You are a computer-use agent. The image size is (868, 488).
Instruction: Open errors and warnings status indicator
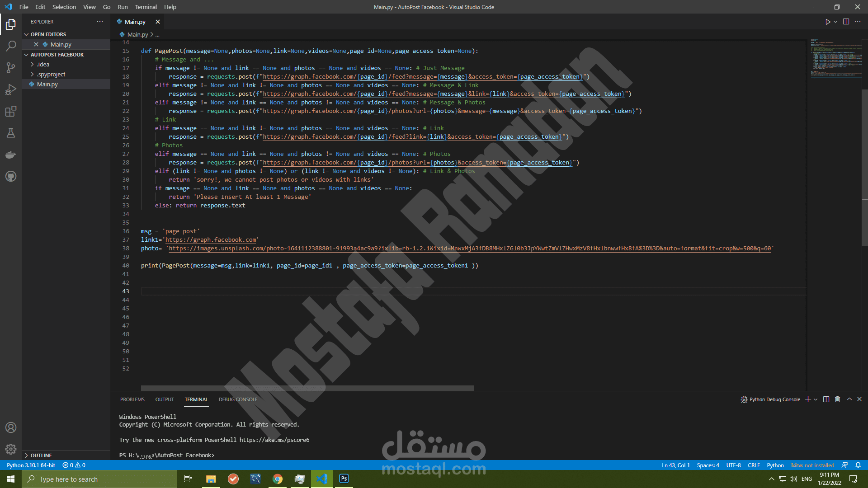point(74,465)
